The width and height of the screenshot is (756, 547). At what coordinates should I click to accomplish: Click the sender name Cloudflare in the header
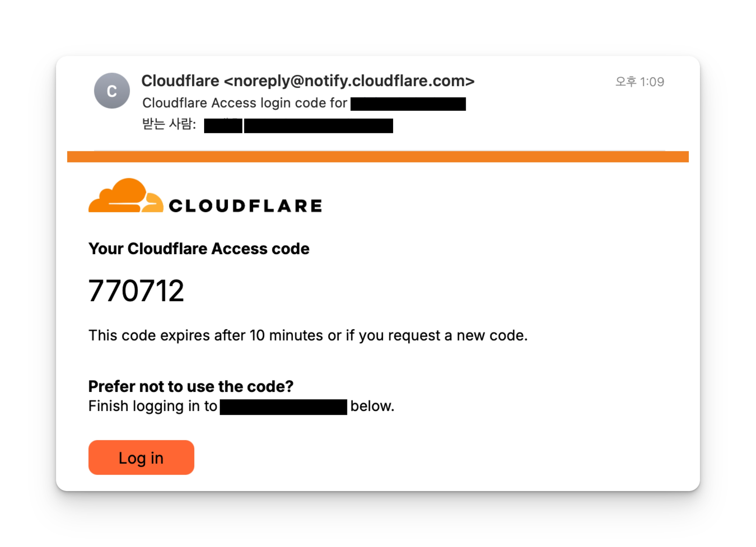point(180,81)
